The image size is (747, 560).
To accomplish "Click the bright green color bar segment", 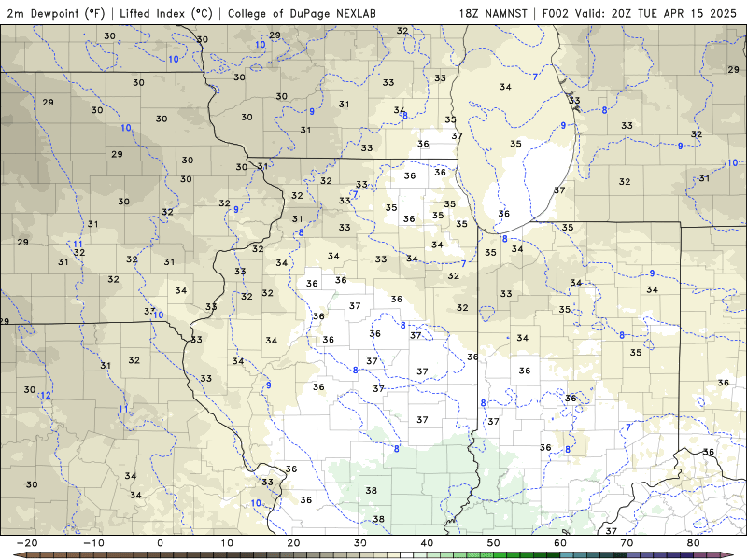I will (x=500, y=555).
